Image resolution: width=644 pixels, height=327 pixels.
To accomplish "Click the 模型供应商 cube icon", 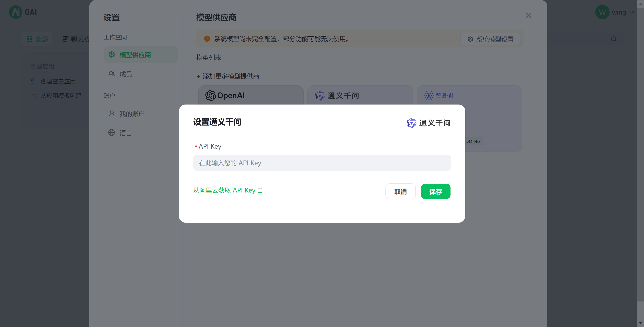I will pyautogui.click(x=111, y=55).
